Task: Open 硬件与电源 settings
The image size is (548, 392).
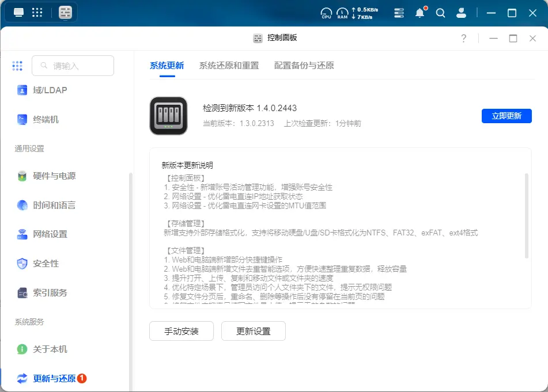Action: pyautogui.click(x=54, y=176)
